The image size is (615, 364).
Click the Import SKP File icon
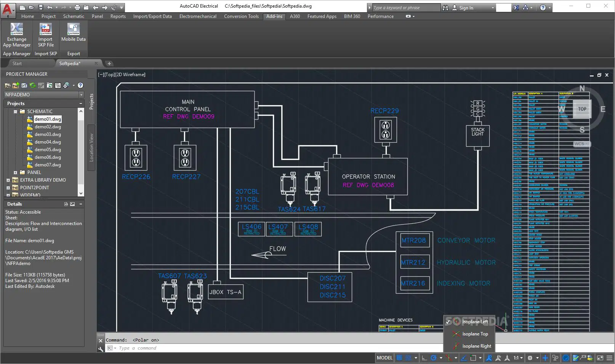coord(46,35)
